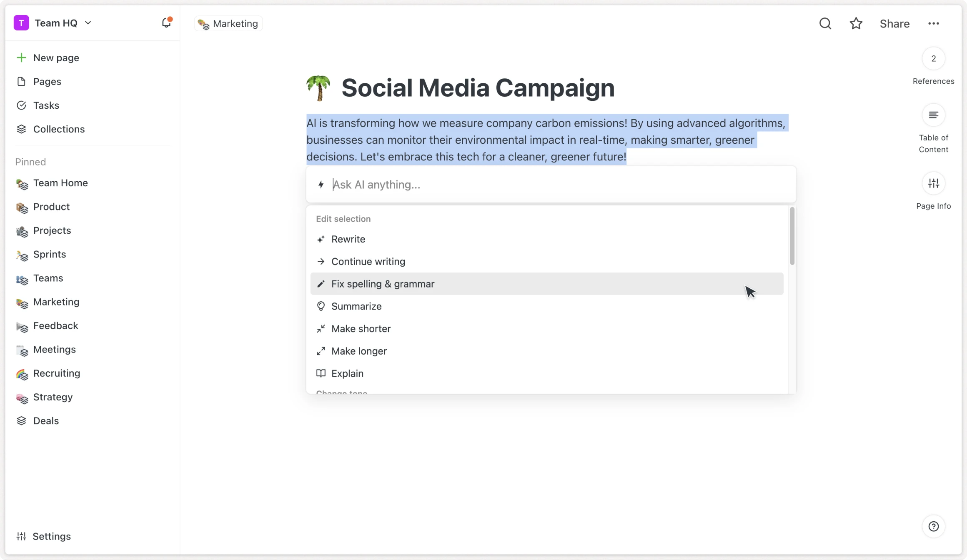
Task: Show the References count bubble
Action: coord(933,59)
